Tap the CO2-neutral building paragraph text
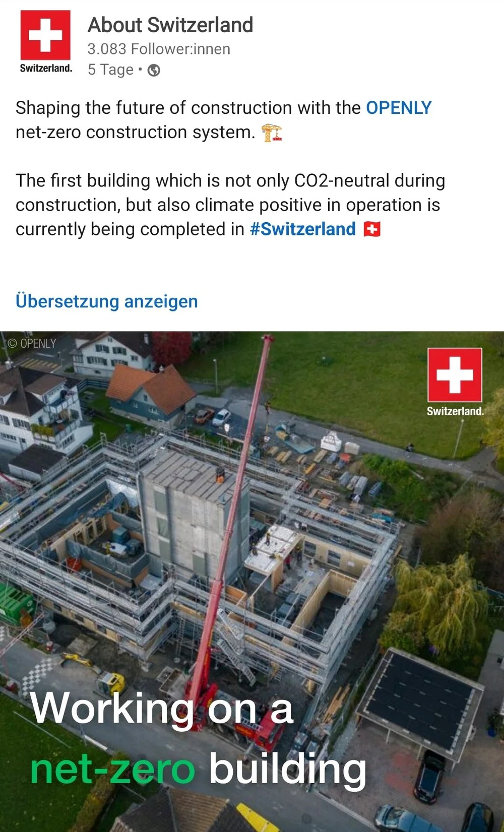 click(x=230, y=205)
